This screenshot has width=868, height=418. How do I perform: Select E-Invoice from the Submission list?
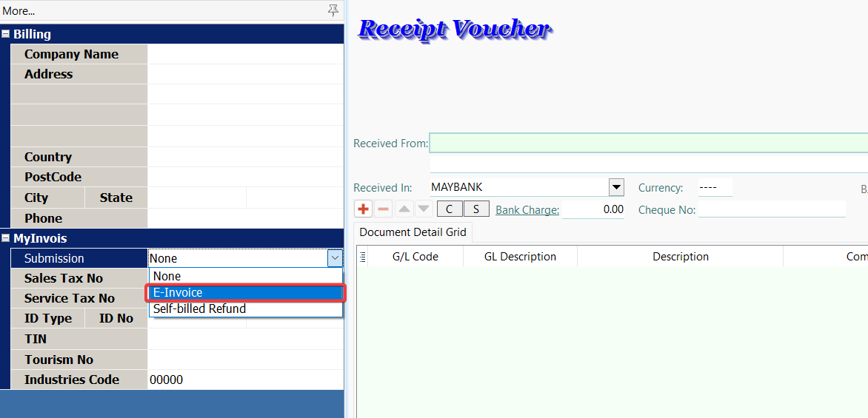245,293
